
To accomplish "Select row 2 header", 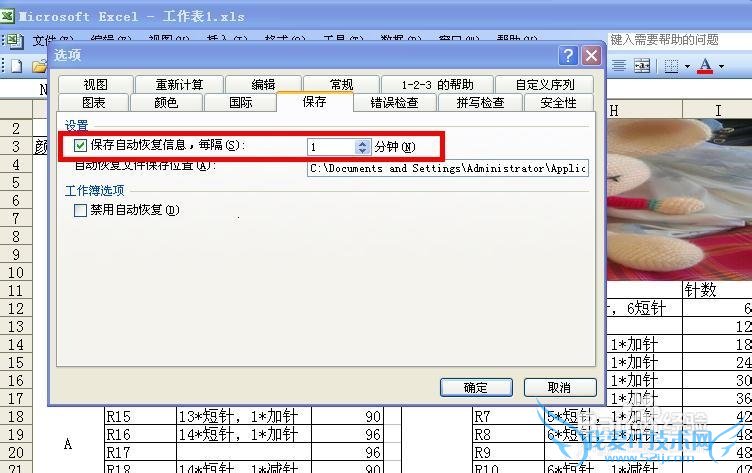I will coord(16,128).
